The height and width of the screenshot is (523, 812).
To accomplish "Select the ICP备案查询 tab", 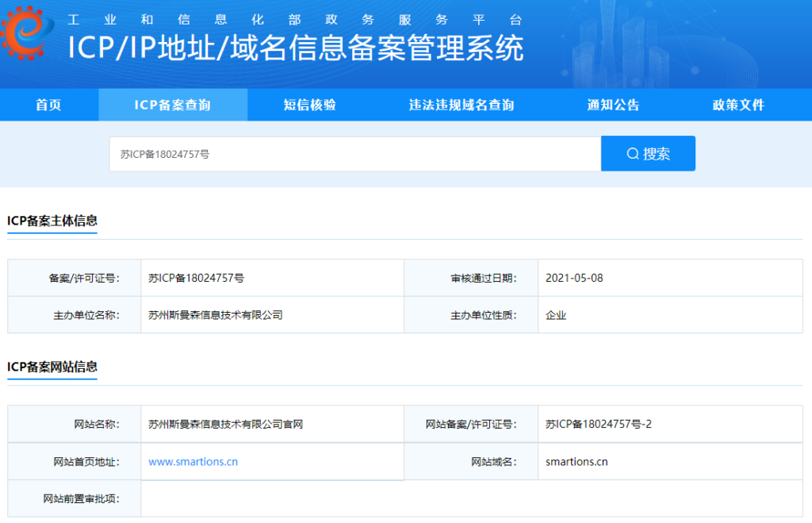I will 172,105.
